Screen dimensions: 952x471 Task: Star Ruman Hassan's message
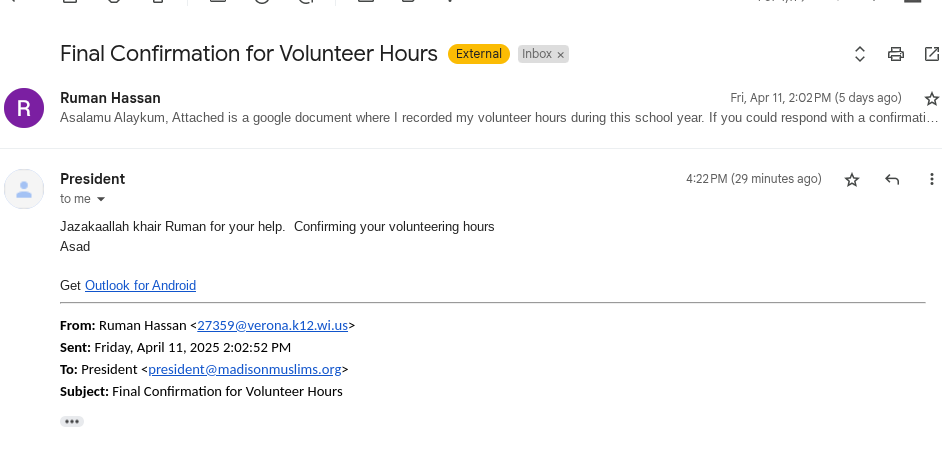click(x=932, y=98)
